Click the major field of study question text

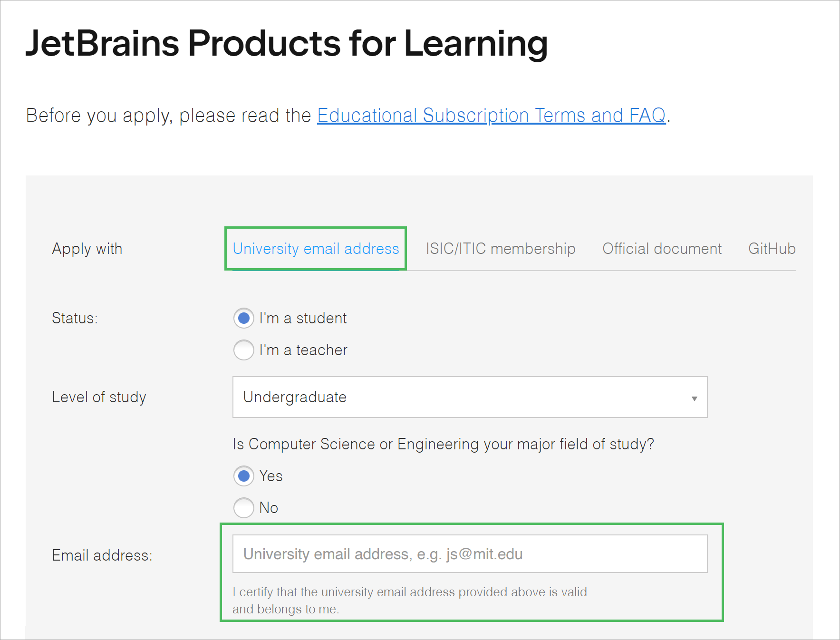point(443,444)
